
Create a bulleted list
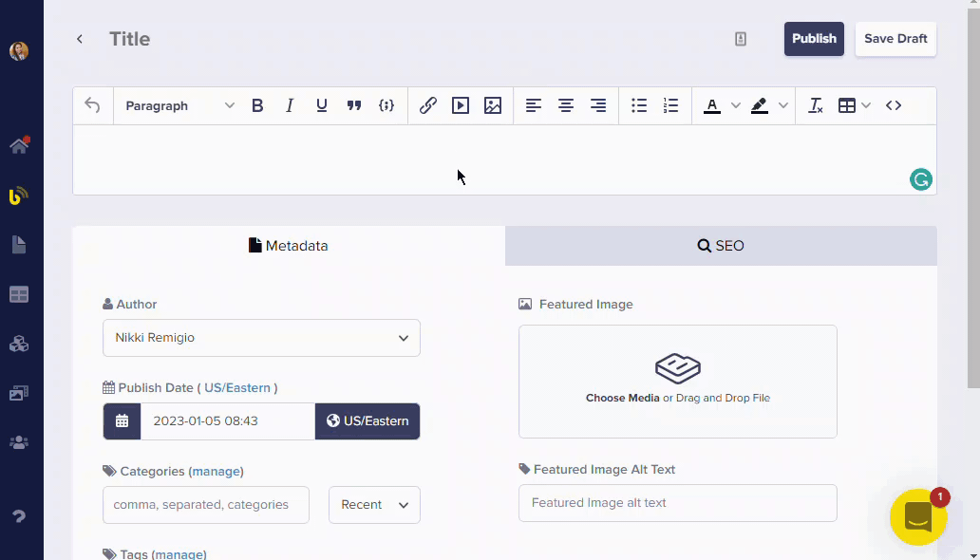(639, 105)
